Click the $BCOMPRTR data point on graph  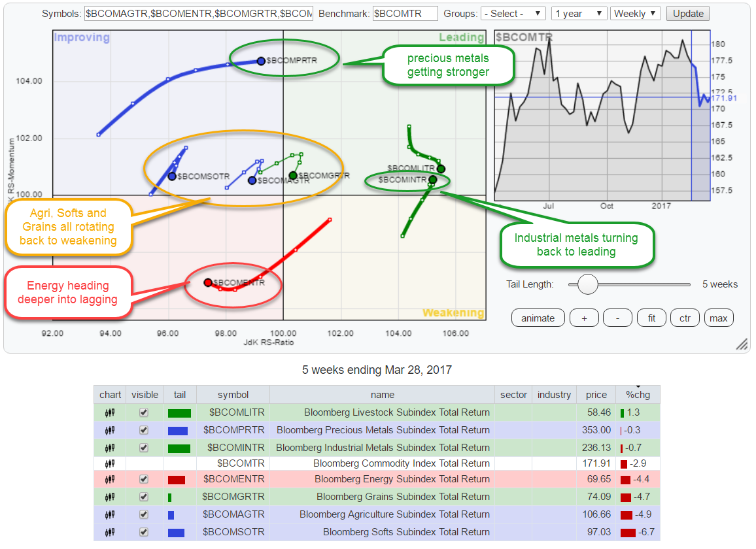tap(261, 61)
